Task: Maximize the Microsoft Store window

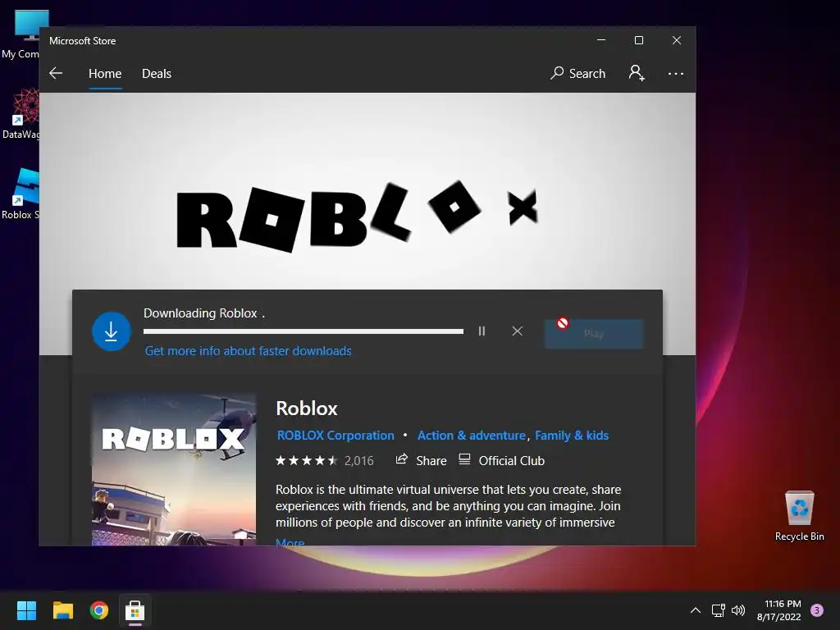Action: 638,40
